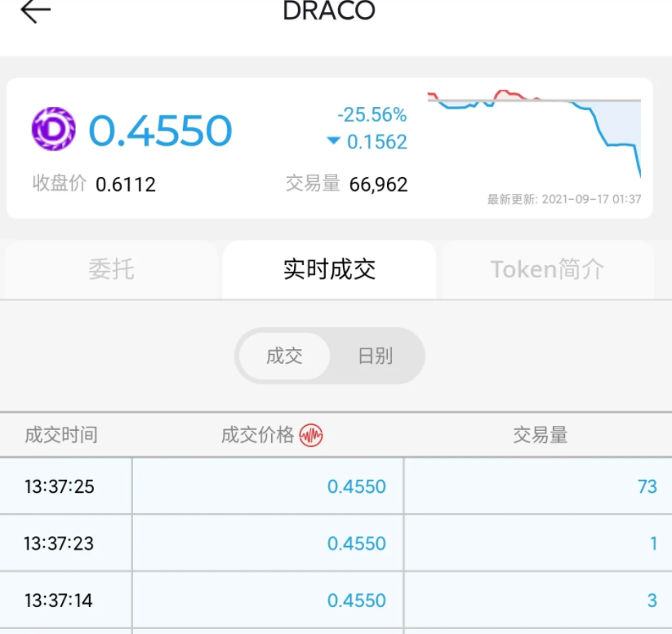Toggle to 日别 view
This screenshot has width=672, height=634.
click(376, 356)
